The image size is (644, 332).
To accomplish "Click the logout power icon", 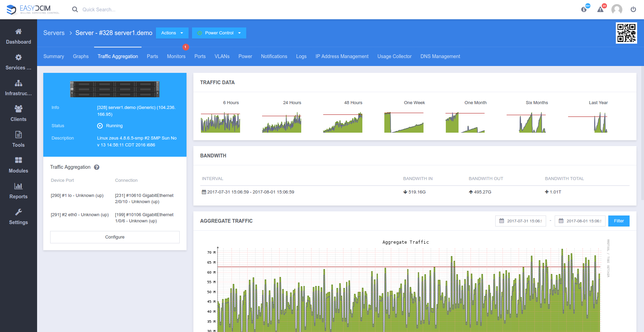I will pos(633,9).
